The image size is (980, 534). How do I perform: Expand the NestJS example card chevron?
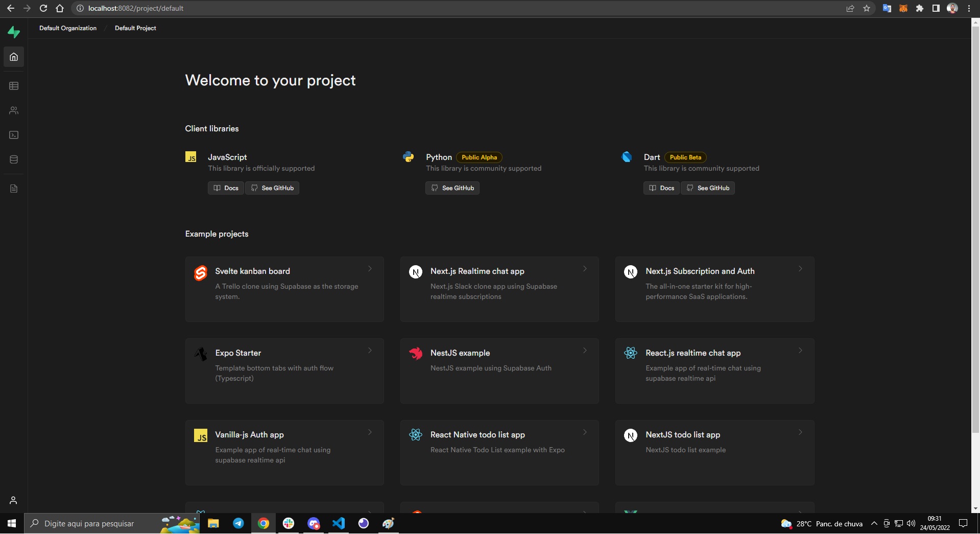pyautogui.click(x=585, y=351)
